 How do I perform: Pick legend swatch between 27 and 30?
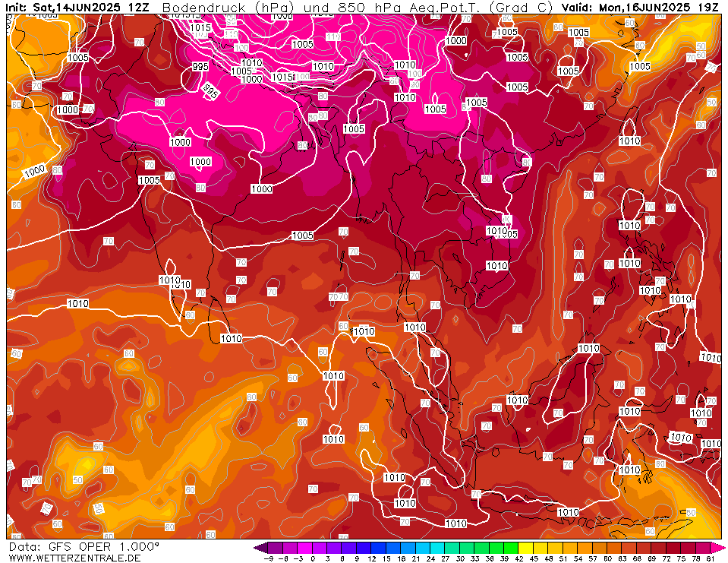pyautogui.click(x=452, y=547)
